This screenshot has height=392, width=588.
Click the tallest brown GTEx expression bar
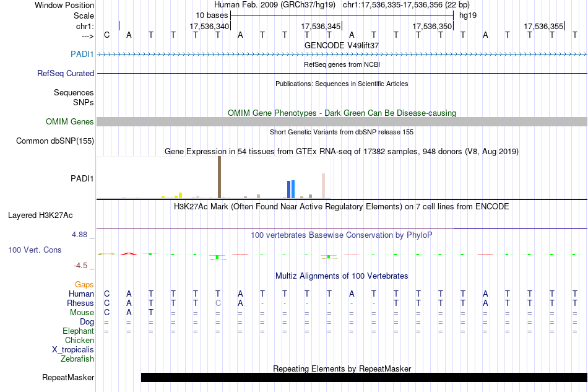pyautogui.click(x=219, y=177)
